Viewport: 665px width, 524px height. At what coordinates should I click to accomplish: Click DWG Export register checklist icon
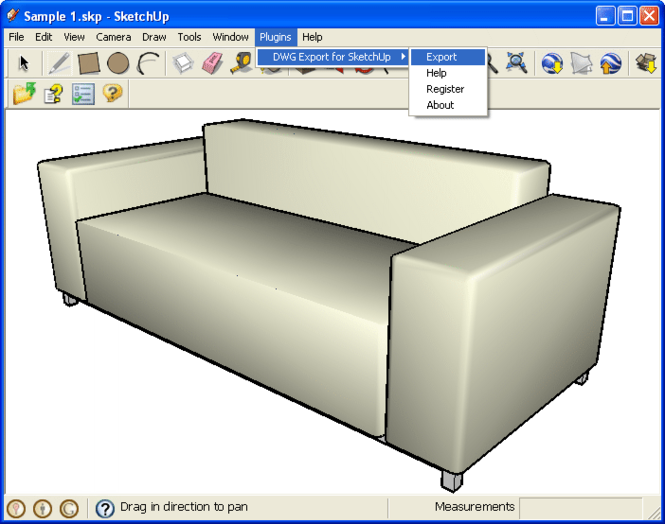coord(83,93)
